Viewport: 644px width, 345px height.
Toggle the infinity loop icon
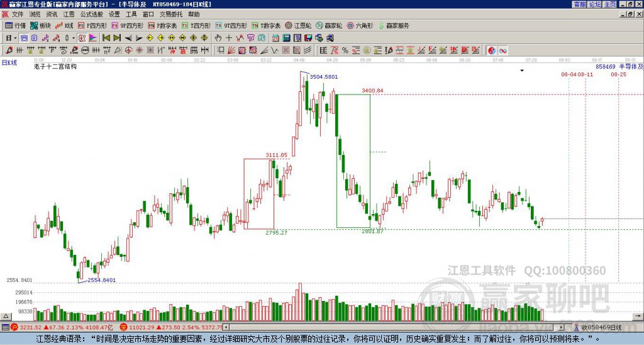(502, 50)
